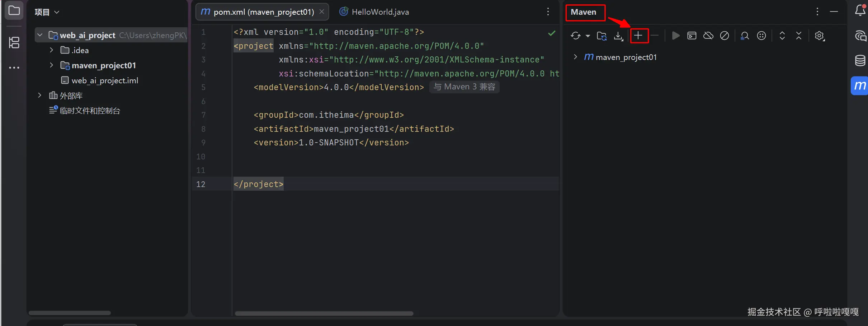Open the Database tool window icon
The height and width of the screenshot is (326, 868).
[860, 60]
